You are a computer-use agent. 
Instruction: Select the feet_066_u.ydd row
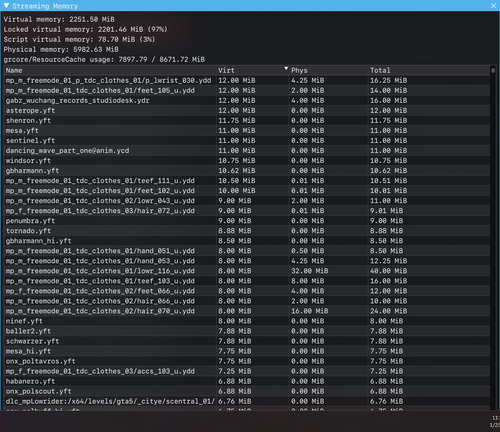pos(247,291)
